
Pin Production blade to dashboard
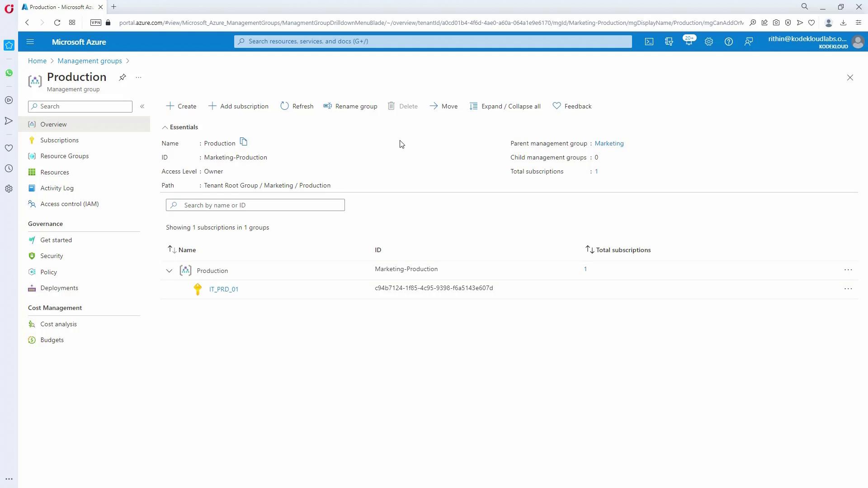click(123, 77)
